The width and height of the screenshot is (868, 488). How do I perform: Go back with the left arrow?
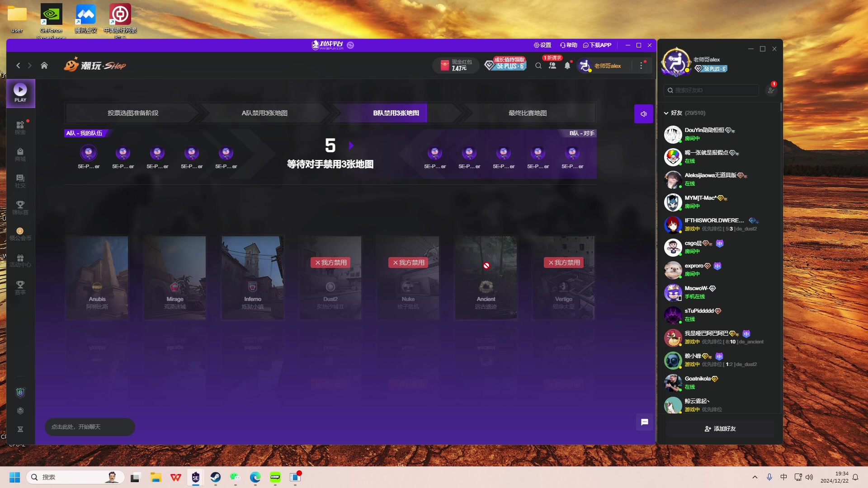18,66
